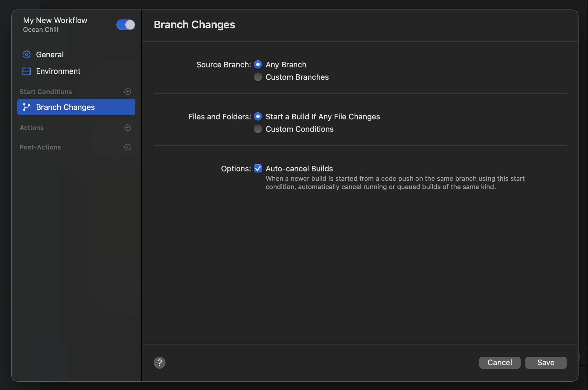Open Environment settings icon
The image size is (588, 390).
(27, 71)
